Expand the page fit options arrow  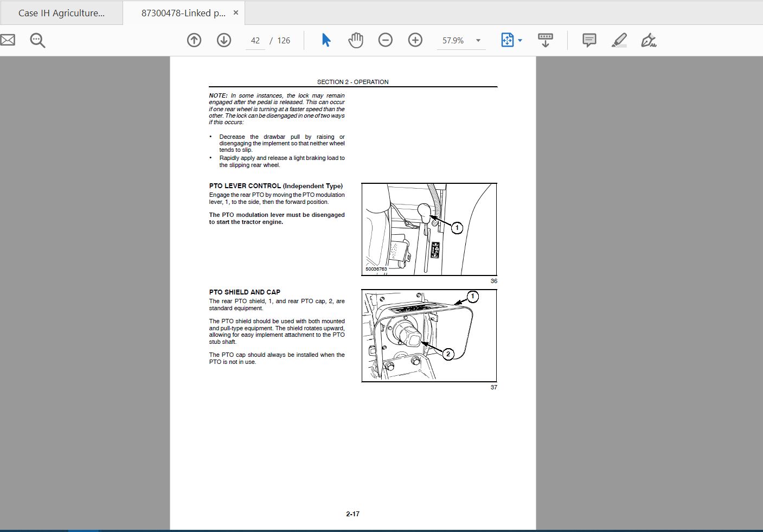pos(520,41)
